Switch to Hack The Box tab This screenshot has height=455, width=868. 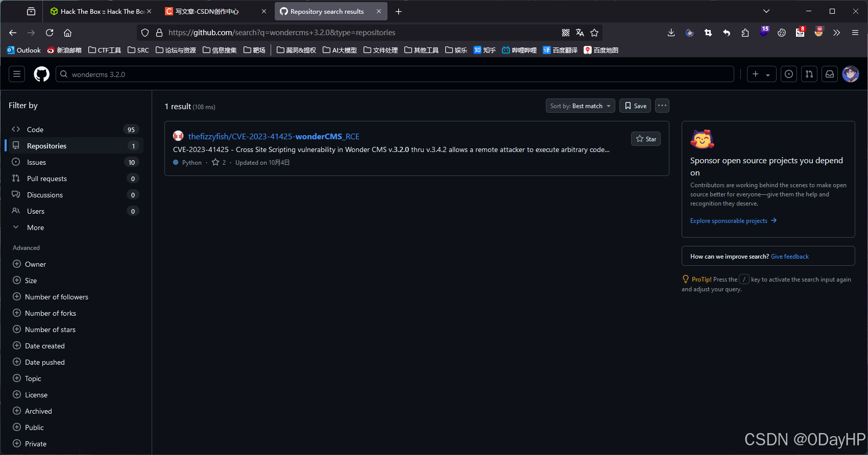101,11
